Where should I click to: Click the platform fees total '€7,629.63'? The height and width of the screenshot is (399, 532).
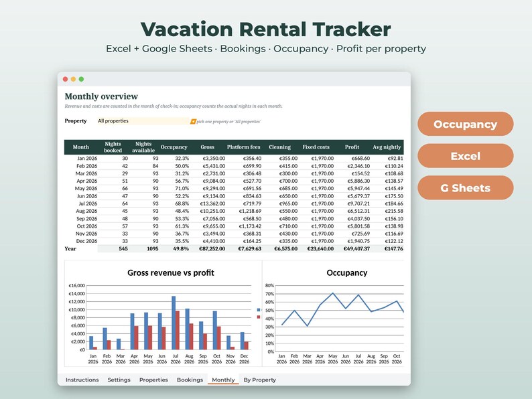[x=250, y=249]
